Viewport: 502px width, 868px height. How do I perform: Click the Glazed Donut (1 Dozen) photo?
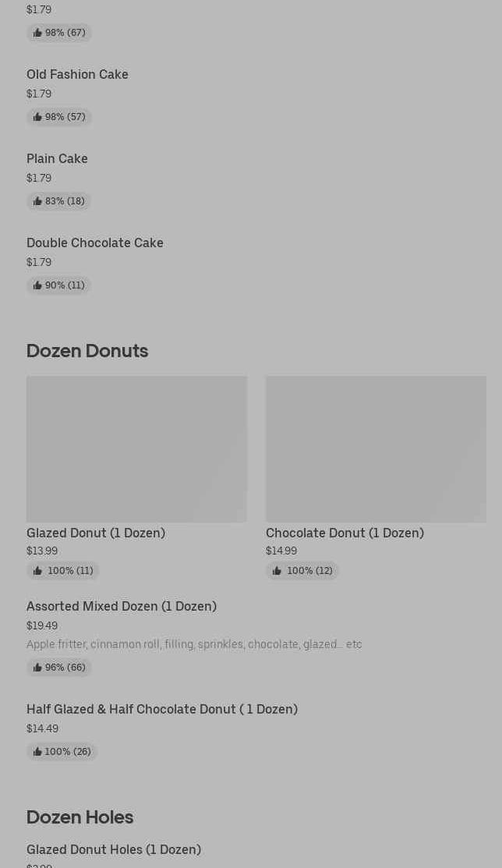click(x=136, y=449)
